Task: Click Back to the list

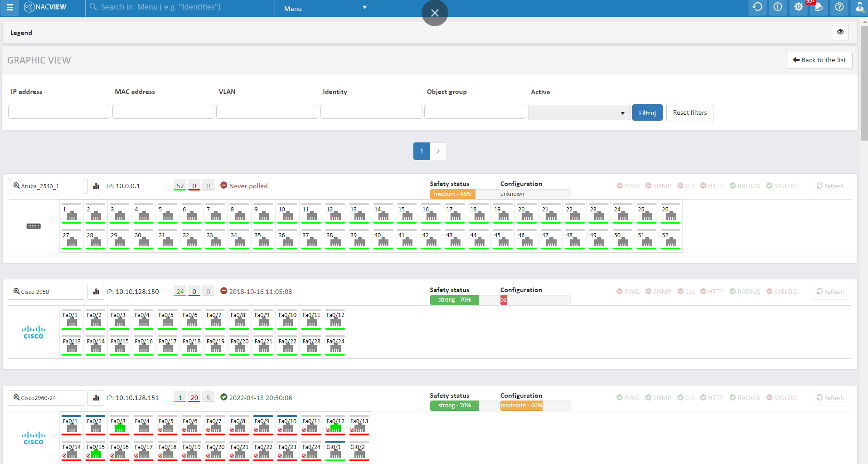Action: (819, 60)
